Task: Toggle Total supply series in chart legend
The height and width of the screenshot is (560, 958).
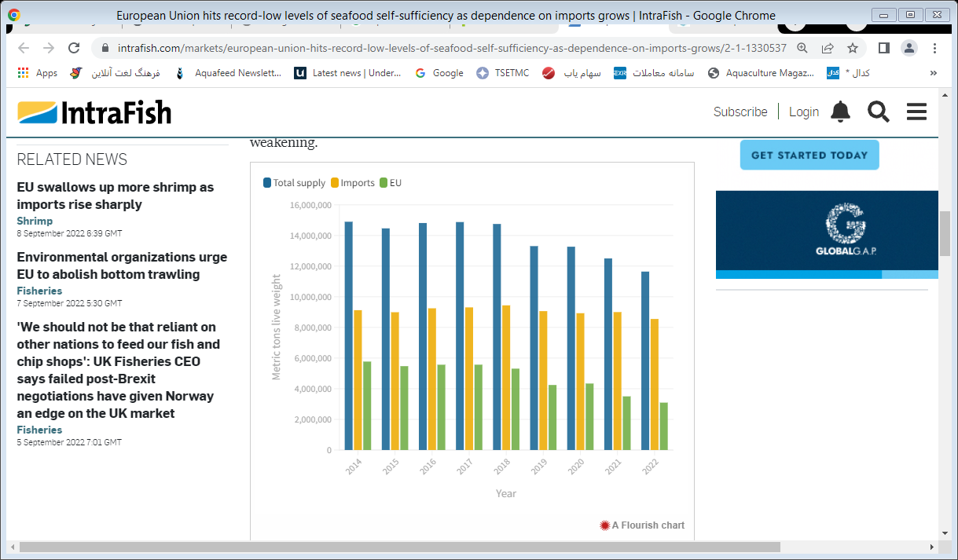Action: 294,183
